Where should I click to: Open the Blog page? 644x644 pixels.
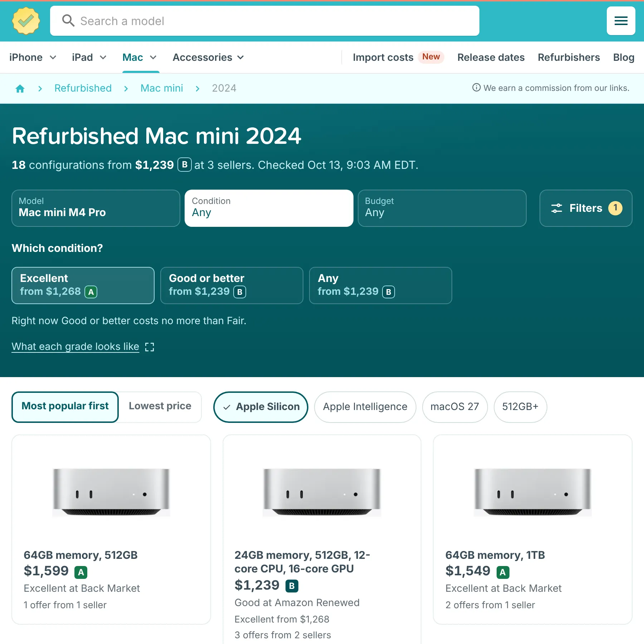click(624, 57)
